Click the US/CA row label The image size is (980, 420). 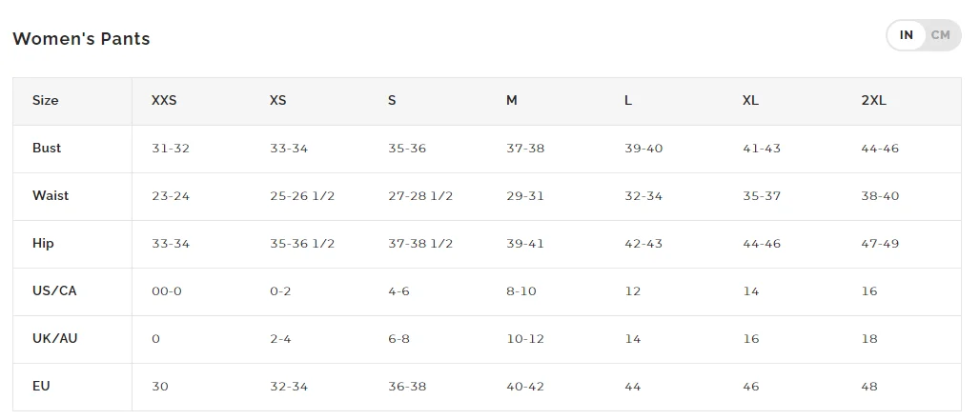pos(54,290)
